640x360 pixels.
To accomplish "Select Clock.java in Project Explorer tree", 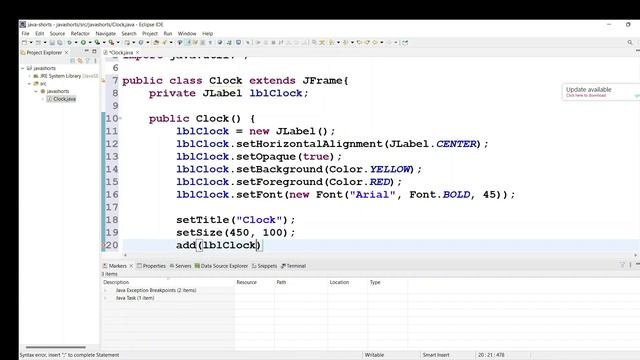I will coord(61,99).
